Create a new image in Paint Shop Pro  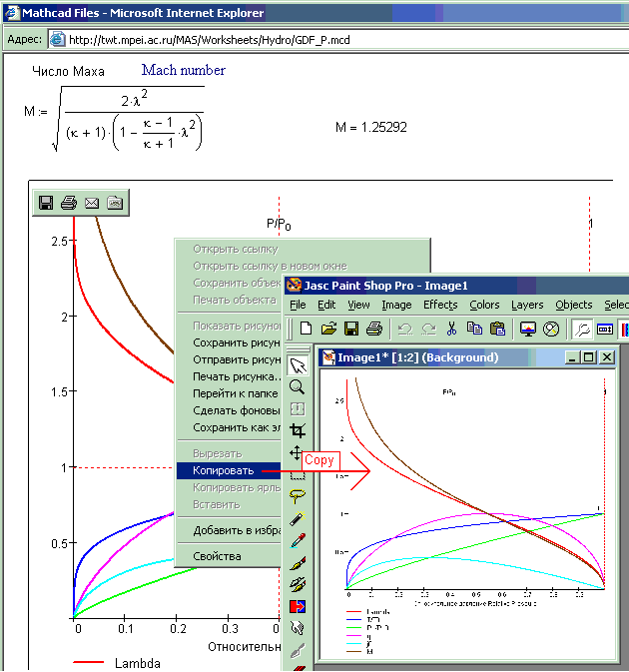pos(306,329)
